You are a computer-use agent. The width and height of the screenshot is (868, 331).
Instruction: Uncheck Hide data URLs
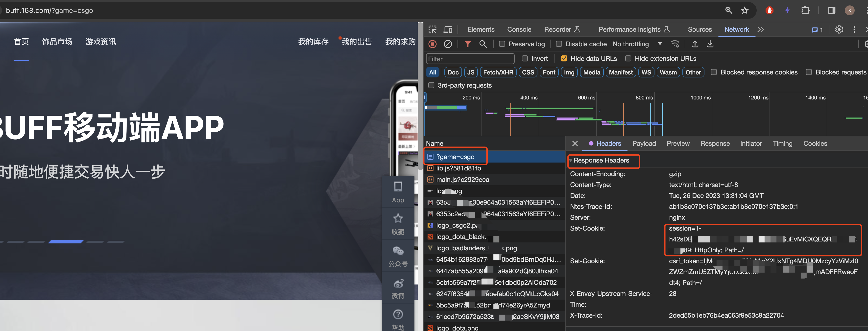(x=564, y=59)
